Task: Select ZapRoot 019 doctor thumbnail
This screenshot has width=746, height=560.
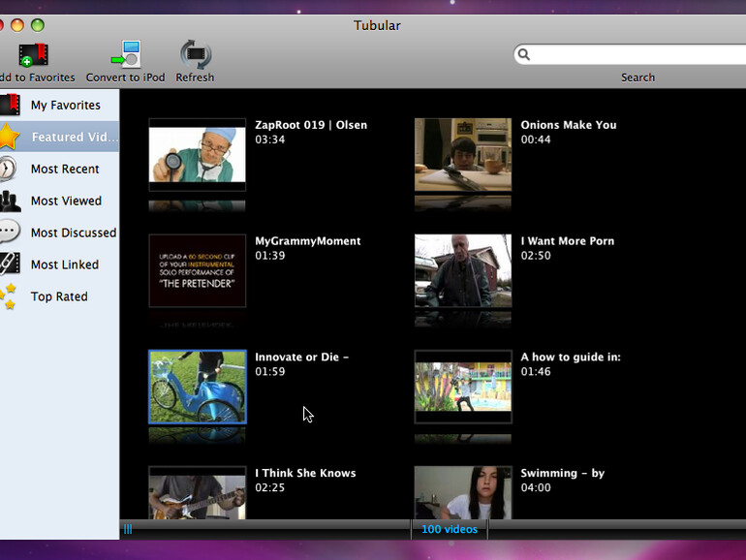Action: tap(198, 155)
